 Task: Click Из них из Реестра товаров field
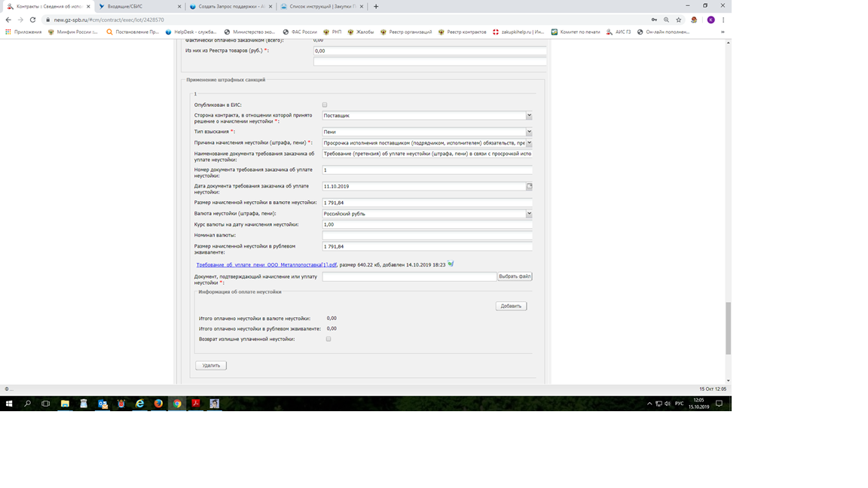tap(430, 51)
